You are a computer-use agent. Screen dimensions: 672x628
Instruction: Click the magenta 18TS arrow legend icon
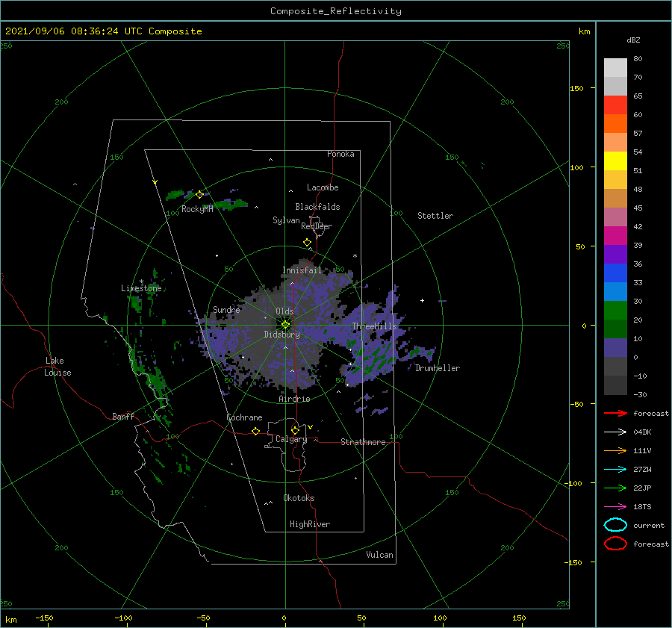615,507
